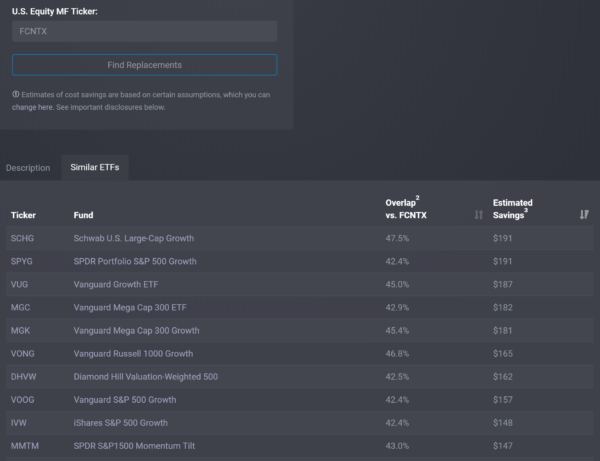Click SCHG overlap value 47.5%

click(x=397, y=238)
